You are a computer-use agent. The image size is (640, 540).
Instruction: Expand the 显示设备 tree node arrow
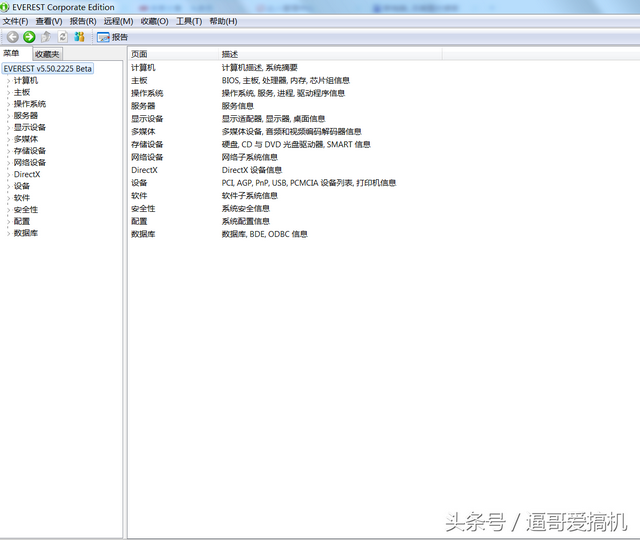pyautogui.click(x=9, y=128)
